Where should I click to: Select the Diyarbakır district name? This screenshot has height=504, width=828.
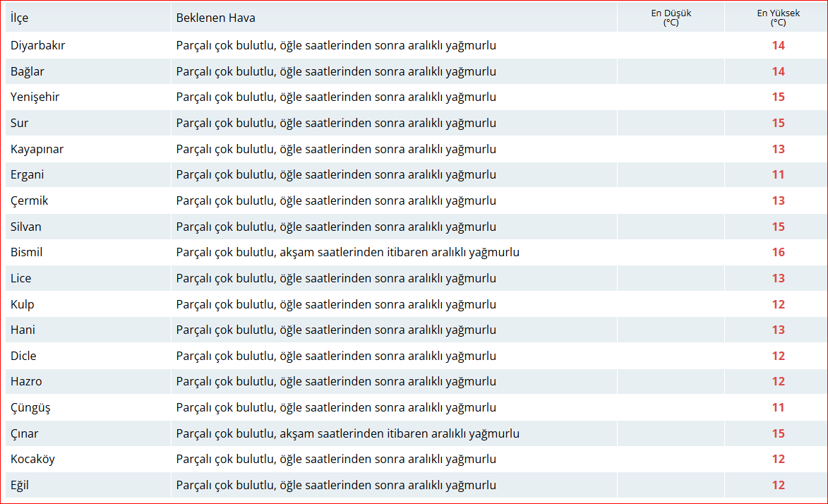tap(38, 45)
